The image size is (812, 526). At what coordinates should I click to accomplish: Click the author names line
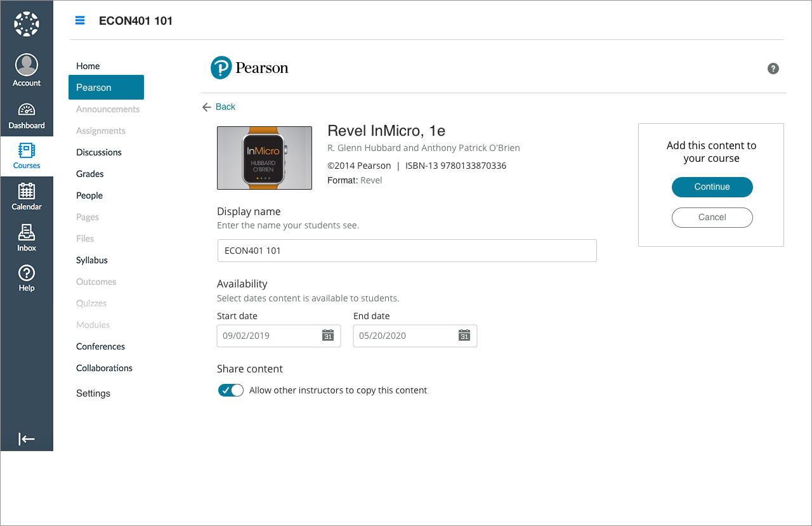click(424, 148)
